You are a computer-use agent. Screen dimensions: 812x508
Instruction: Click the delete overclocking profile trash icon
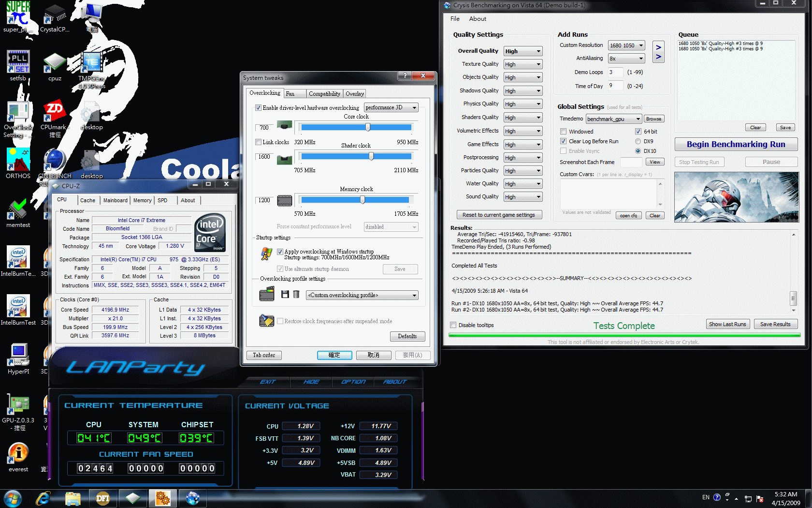[x=296, y=295]
